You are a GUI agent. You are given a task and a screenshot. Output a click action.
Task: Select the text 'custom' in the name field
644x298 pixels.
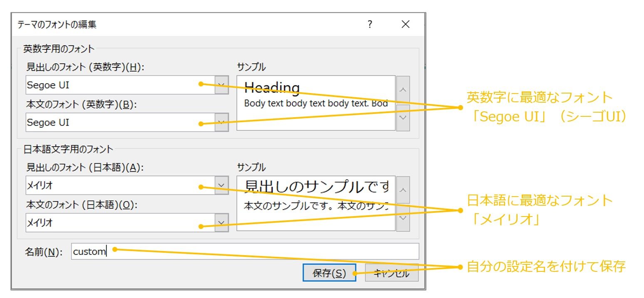tap(89, 251)
